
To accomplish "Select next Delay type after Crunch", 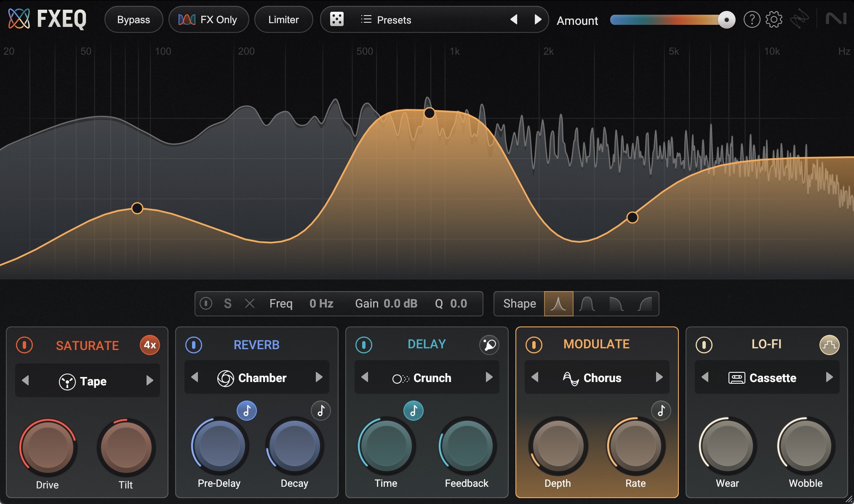I will click(x=489, y=377).
